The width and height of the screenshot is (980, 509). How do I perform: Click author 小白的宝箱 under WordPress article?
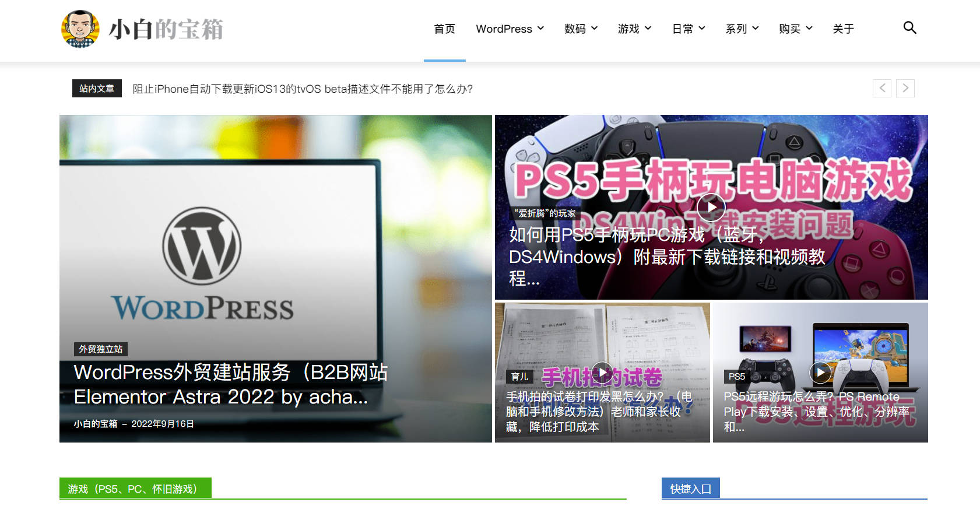click(x=95, y=424)
